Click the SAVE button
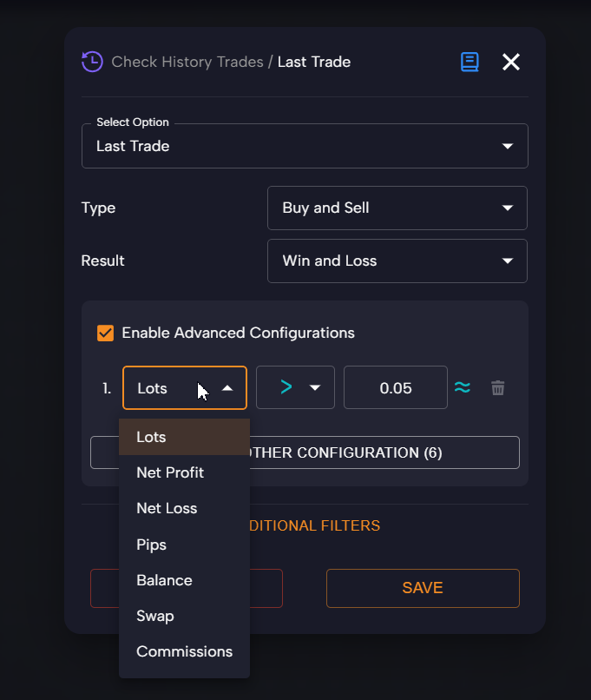 [x=423, y=588]
